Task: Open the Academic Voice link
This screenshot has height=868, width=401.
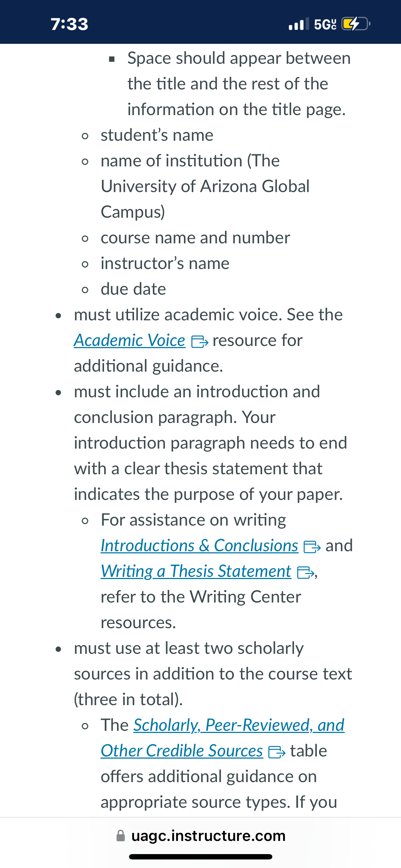Action: 129,341
